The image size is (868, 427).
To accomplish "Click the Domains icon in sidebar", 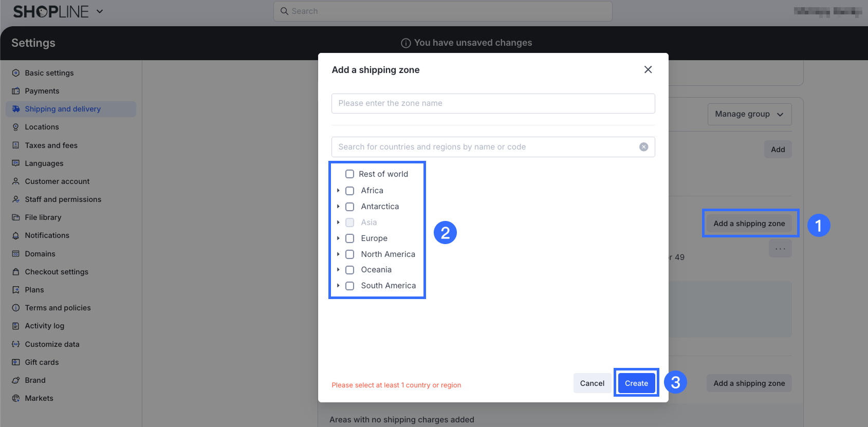I will [x=16, y=254].
